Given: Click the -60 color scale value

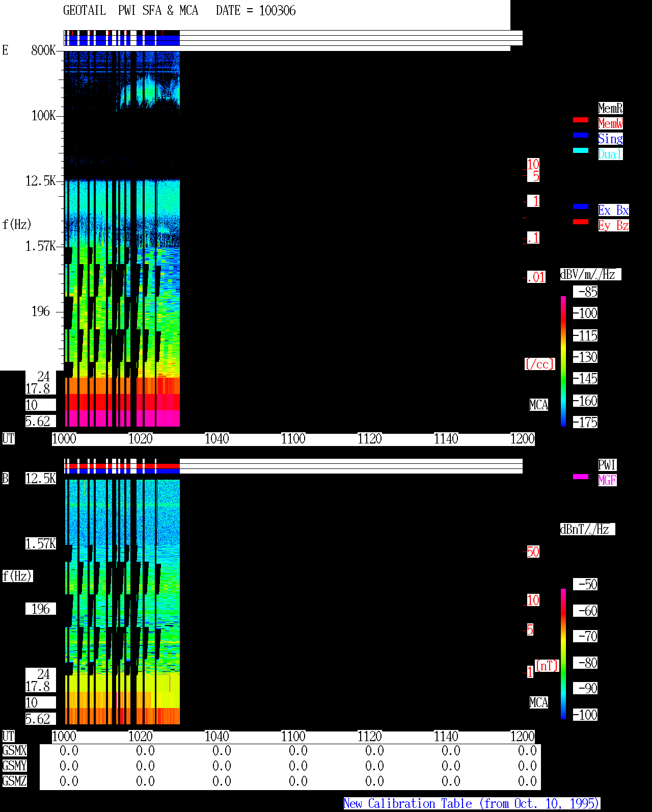Looking at the screenshot, I should [585, 611].
